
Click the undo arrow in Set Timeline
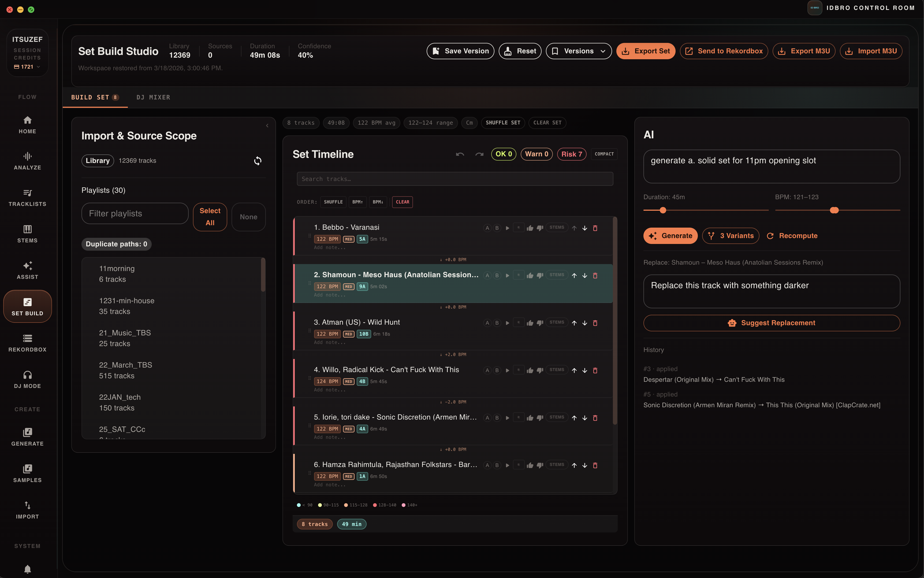coord(460,154)
